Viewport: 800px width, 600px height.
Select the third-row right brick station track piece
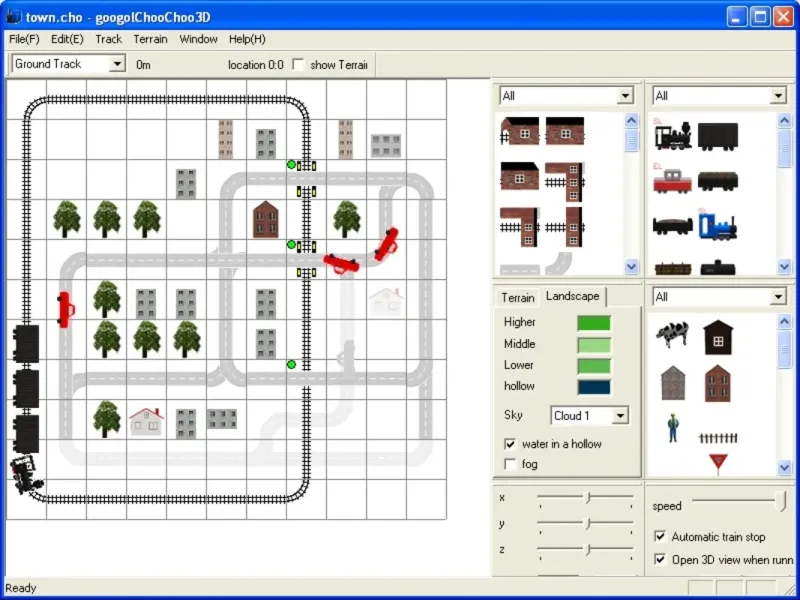(x=565, y=227)
